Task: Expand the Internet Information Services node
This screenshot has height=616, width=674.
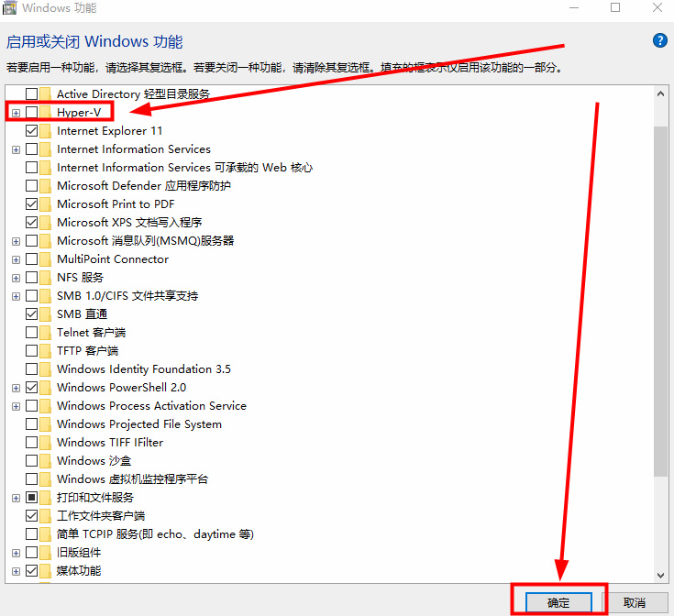Action: click(x=16, y=149)
